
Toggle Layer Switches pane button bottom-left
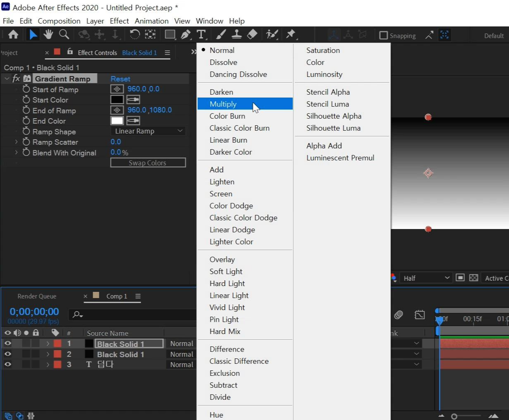point(8,416)
